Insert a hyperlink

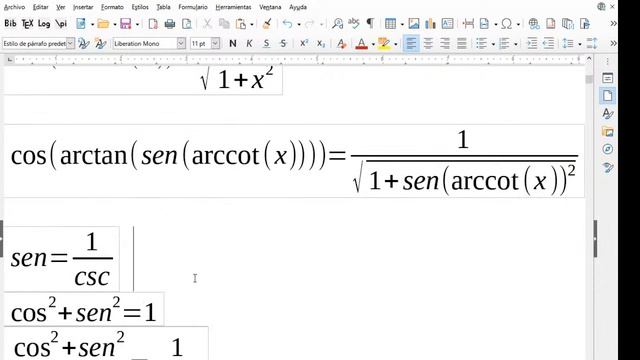(x=533, y=24)
